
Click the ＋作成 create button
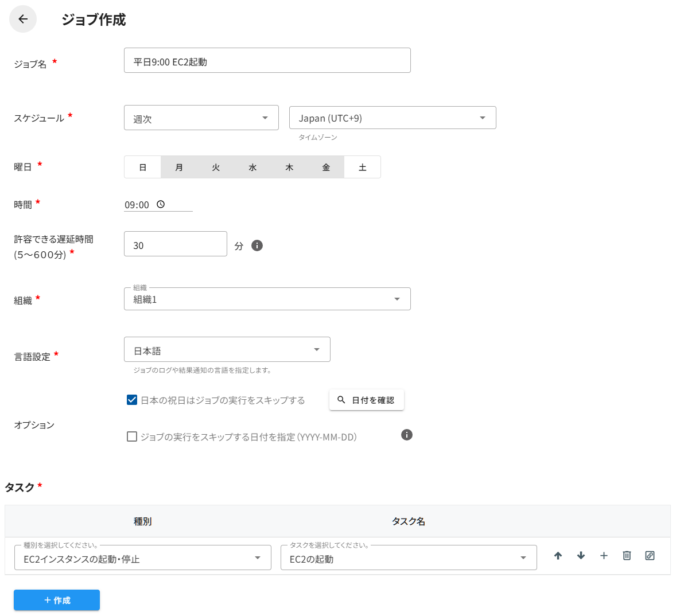pyautogui.click(x=57, y=600)
